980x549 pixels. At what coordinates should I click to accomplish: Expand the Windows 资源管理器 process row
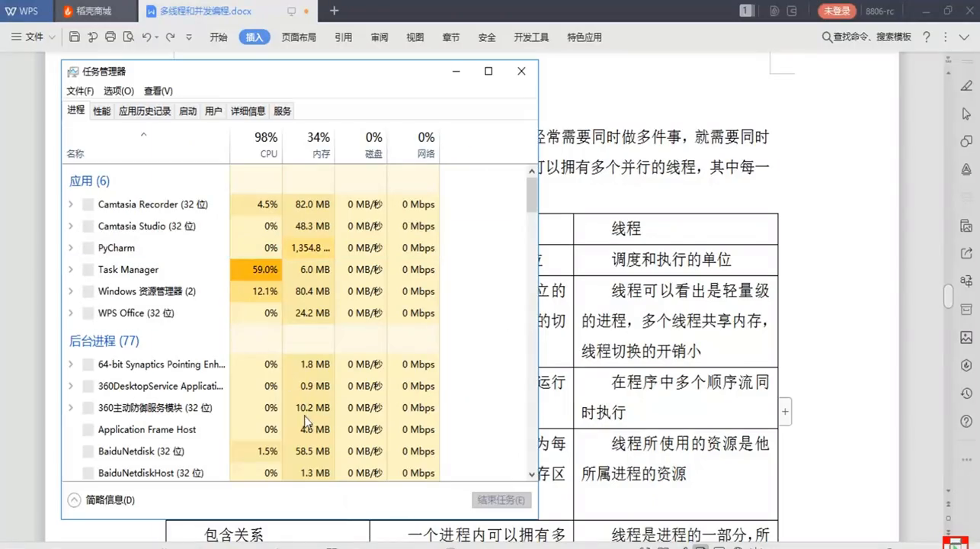point(71,291)
